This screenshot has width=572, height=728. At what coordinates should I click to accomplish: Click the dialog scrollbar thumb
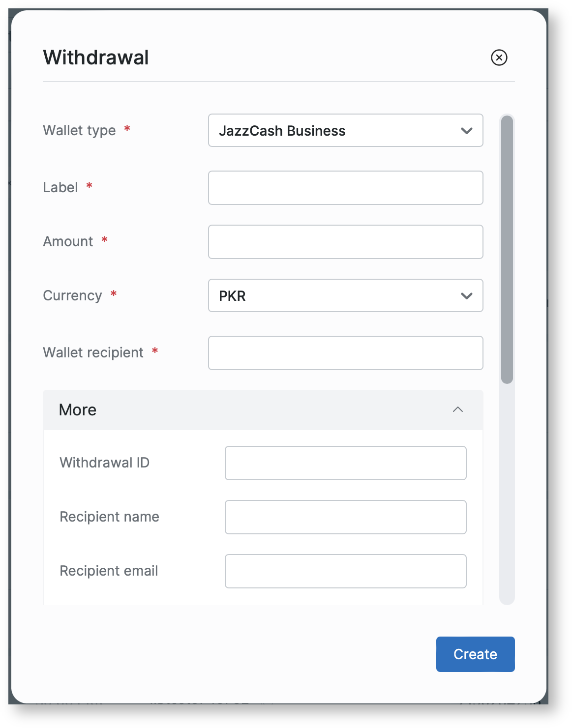tap(507, 249)
